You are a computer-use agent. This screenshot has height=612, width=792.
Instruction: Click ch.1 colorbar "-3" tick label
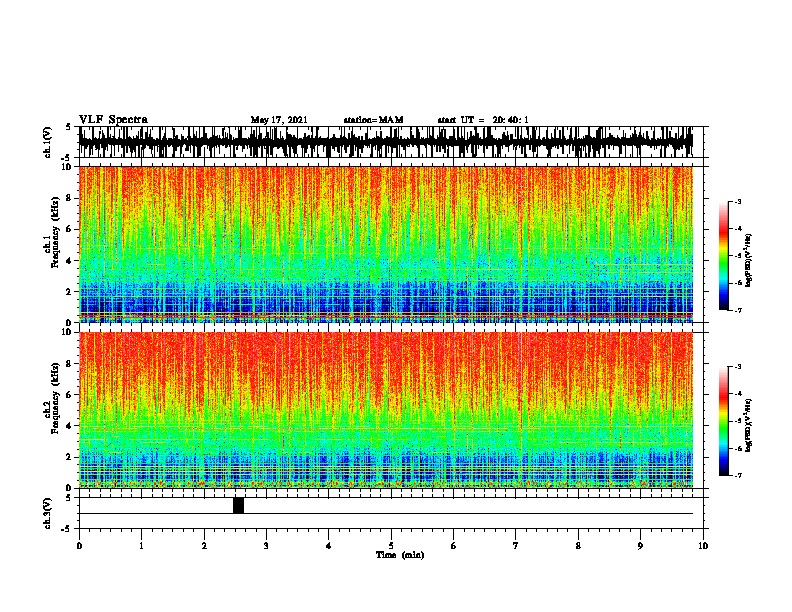[738, 201]
